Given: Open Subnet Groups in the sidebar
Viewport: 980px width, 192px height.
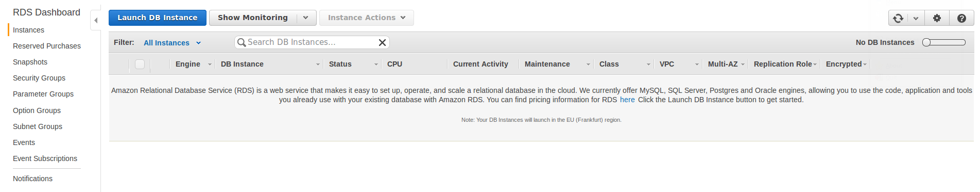Looking at the screenshot, I should coord(38,126).
